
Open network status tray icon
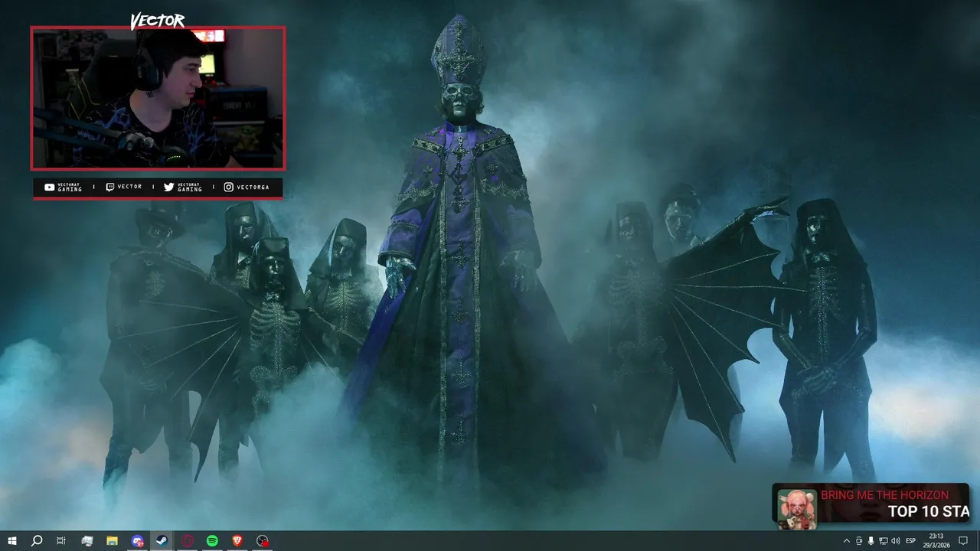pos(883,541)
